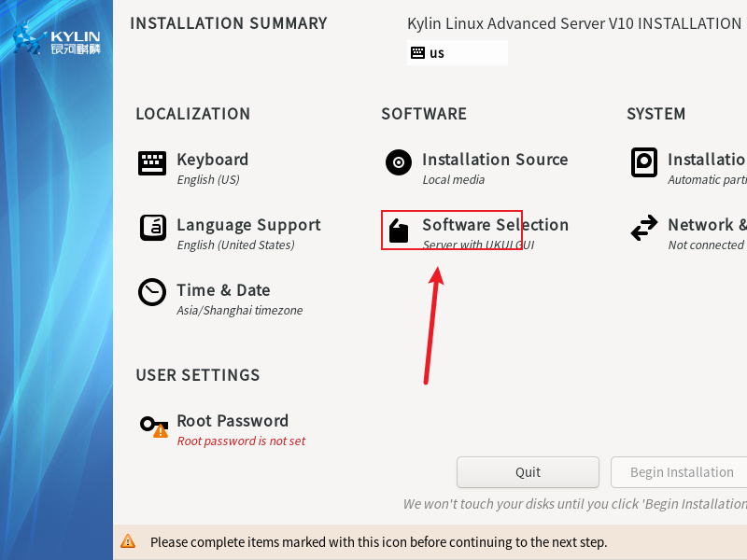Open the Root Password setting label
Viewport: 747px width, 560px height.
tap(233, 421)
